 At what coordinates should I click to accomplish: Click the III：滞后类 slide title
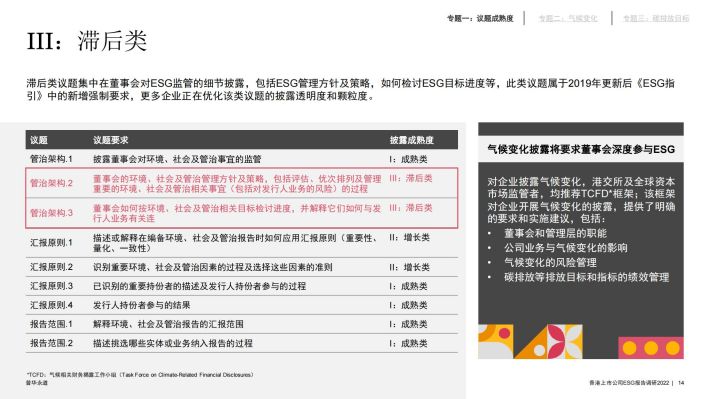87,41
